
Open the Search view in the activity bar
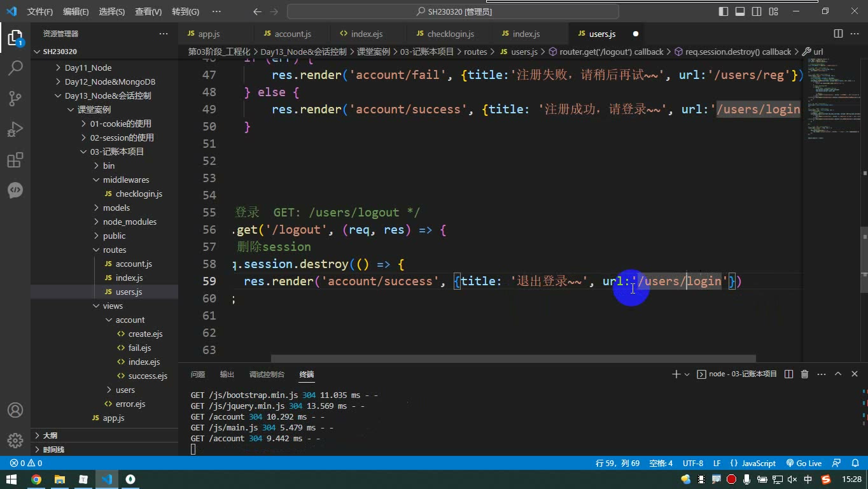tap(15, 67)
